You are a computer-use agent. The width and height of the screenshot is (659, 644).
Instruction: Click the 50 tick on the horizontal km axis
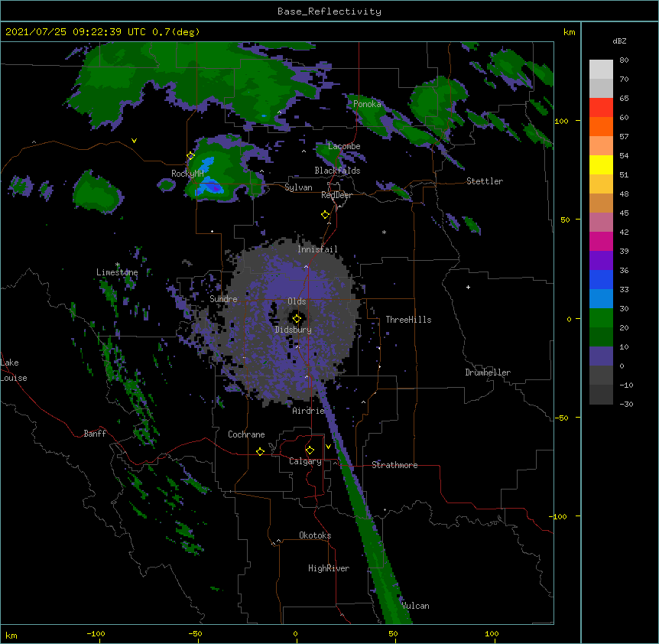tap(393, 633)
